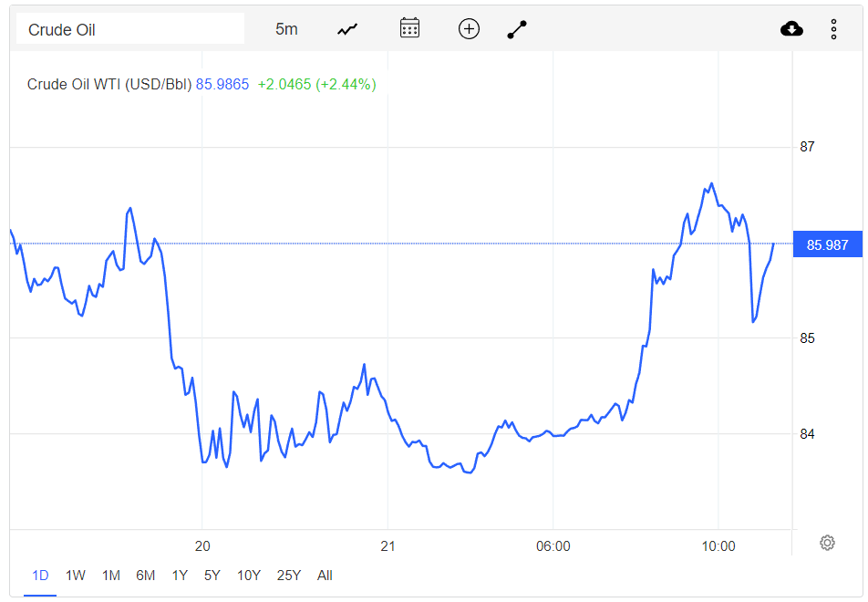Choose the 5Y time range
868x602 pixels.
[212, 576]
